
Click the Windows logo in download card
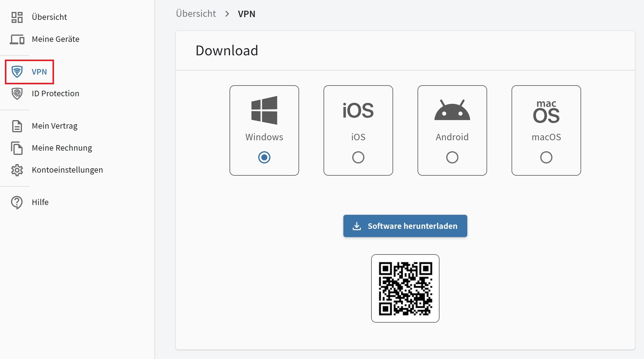tap(264, 110)
